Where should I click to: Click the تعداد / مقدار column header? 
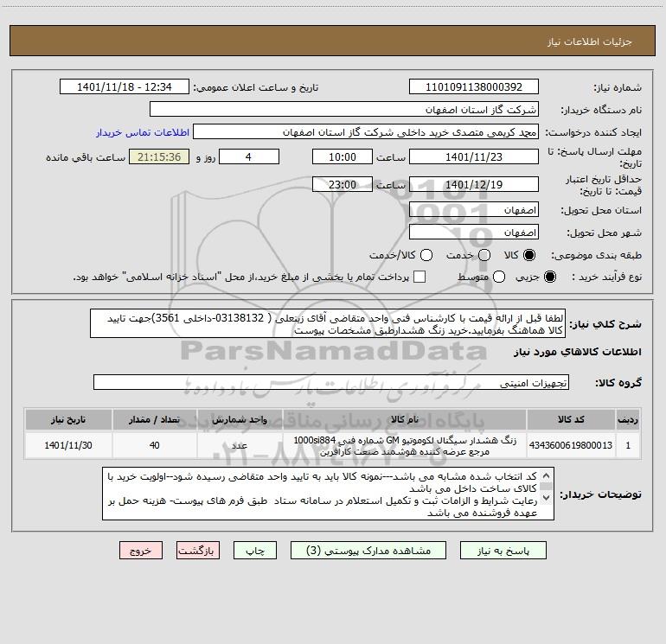coord(155,419)
